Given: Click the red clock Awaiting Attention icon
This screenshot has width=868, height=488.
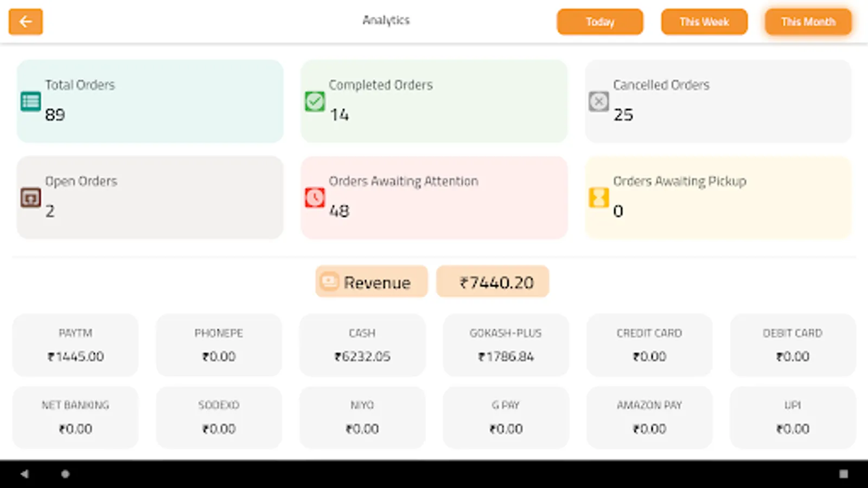Looking at the screenshot, I should (x=315, y=197).
